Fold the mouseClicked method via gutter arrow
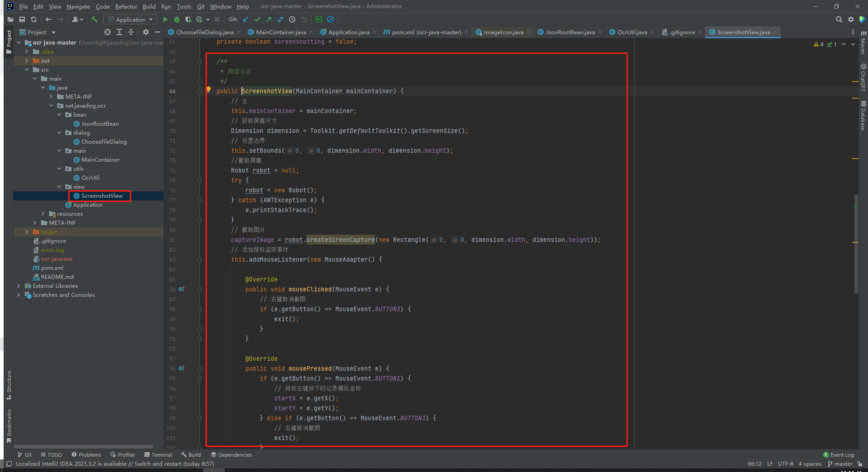The image size is (868, 472). click(x=199, y=289)
